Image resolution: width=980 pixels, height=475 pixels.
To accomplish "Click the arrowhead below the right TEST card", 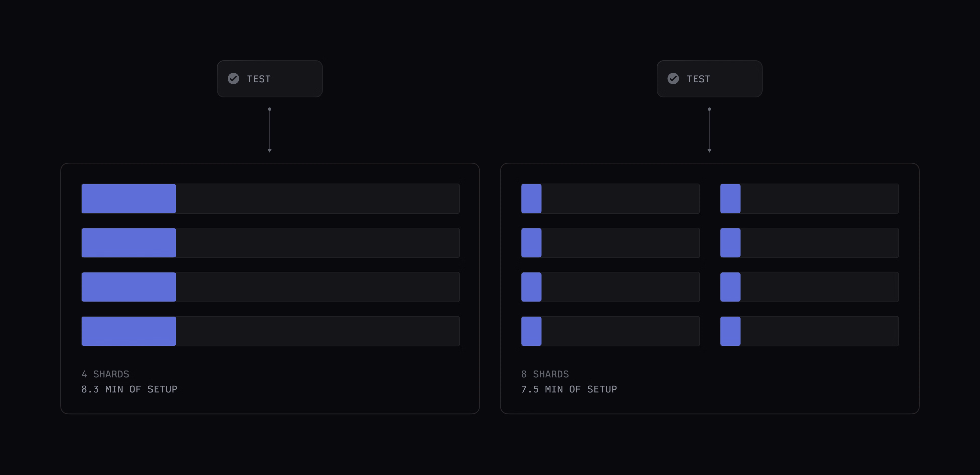I will pos(709,151).
